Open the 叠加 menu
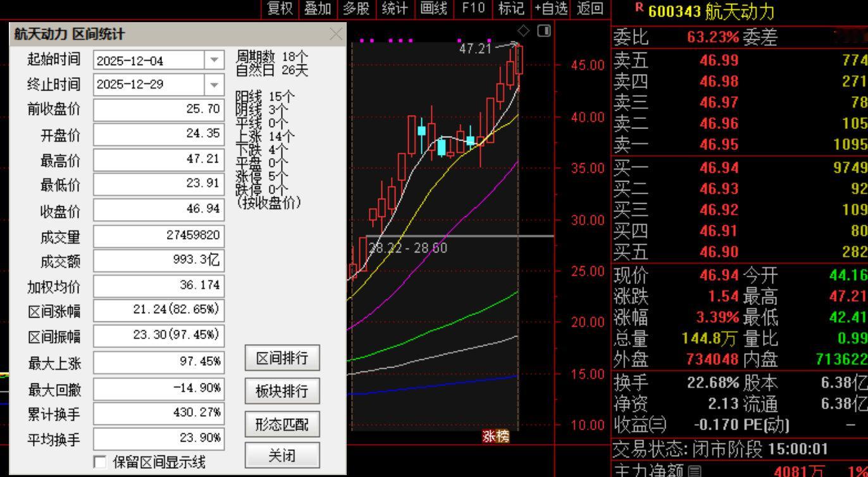Viewport: 868px width, 477px height. coord(318,8)
